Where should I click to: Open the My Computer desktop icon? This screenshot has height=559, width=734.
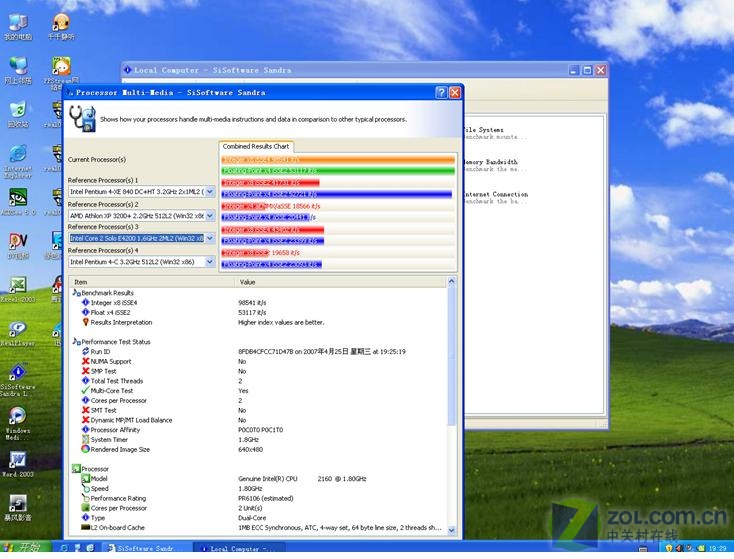point(18,27)
